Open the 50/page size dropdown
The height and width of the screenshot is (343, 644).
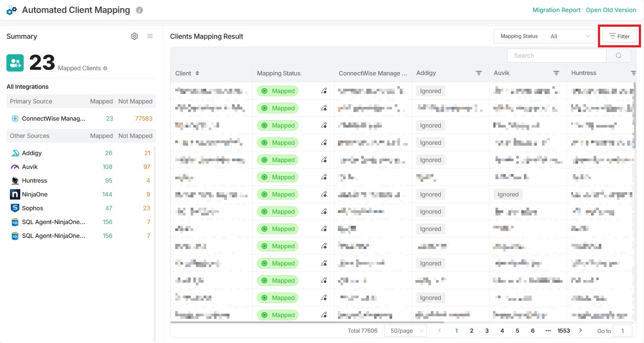click(x=405, y=331)
